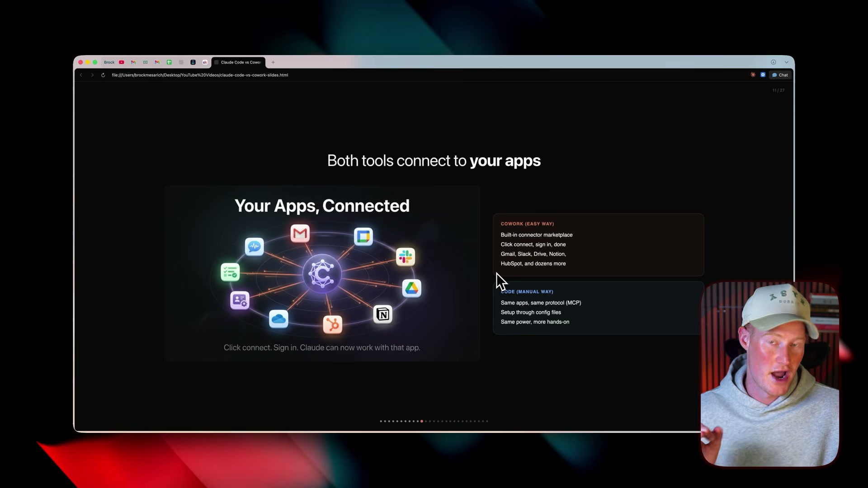The width and height of the screenshot is (868, 488).
Task: Click 'Same apps, same protocol (MCP)' line
Action: pyautogui.click(x=541, y=303)
